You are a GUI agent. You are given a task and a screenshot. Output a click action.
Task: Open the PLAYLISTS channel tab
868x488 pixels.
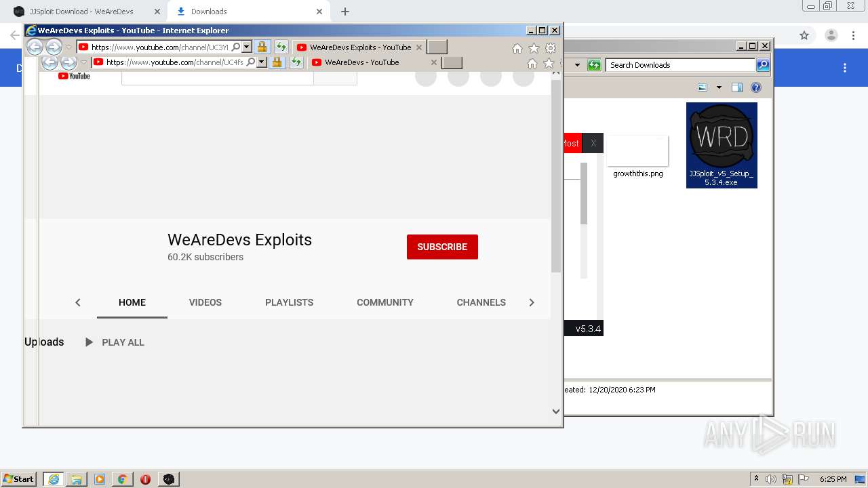click(x=290, y=302)
